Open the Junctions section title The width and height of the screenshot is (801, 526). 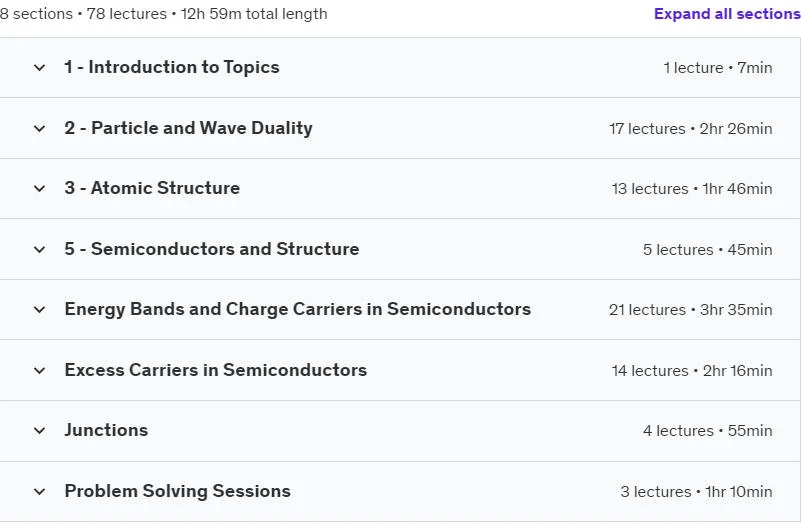pos(106,430)
